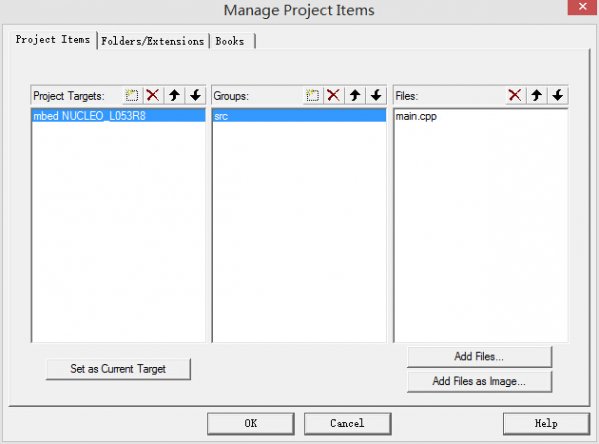Select the src group
This screenshot has height=444, width=599.
point(299,116)
